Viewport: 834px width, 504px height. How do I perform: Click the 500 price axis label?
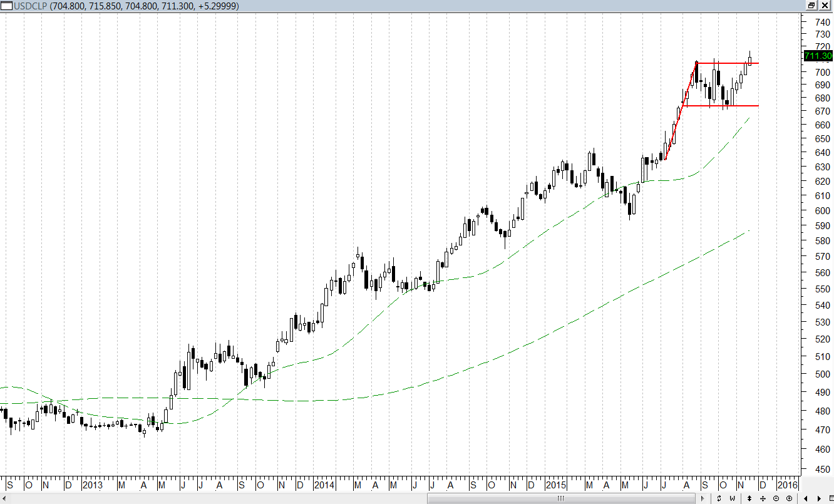(822, 374)
